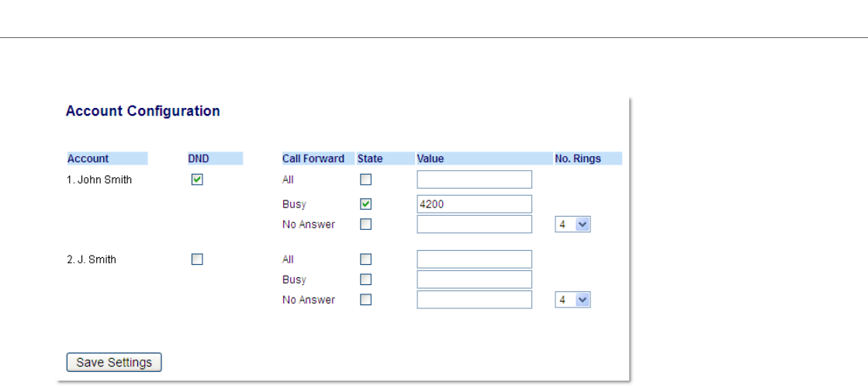Click No Answer value field for J. Smith

[x=474, y=300]
